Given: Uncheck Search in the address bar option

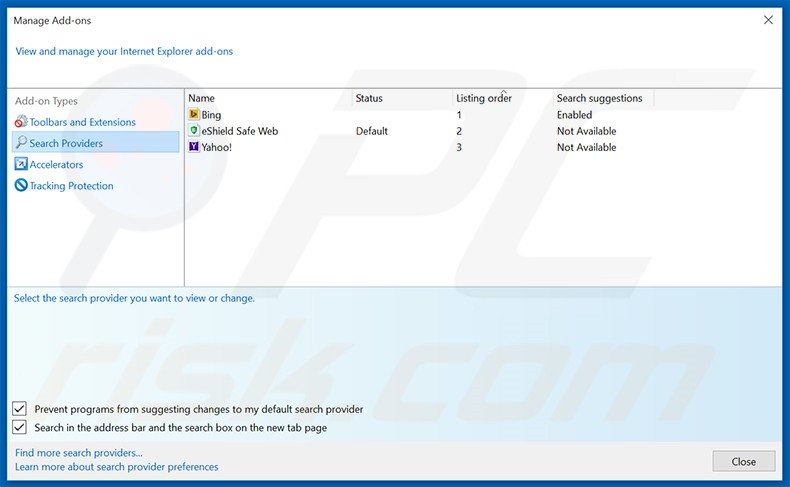Looking at the screenshot, I should 19,427.
